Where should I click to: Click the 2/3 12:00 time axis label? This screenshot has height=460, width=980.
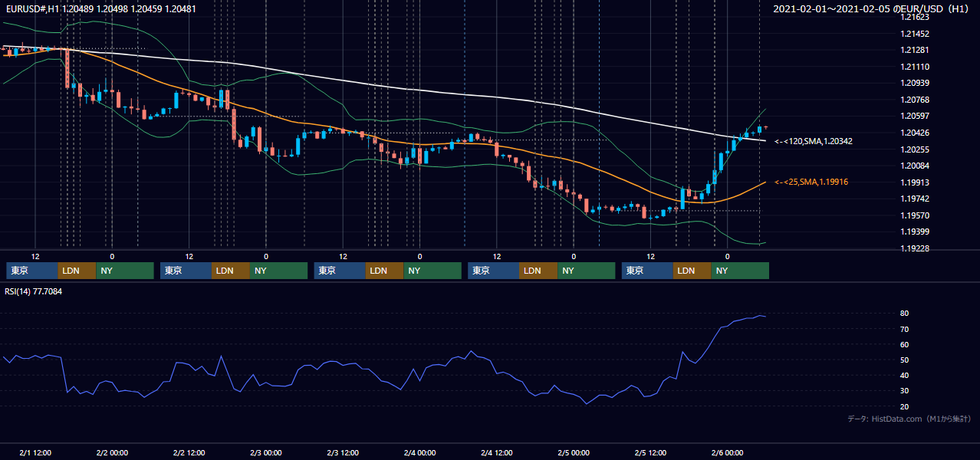343,452
